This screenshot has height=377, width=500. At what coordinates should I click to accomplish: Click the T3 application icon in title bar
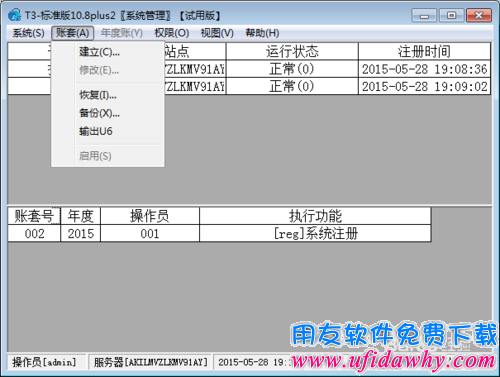(15, 15)
